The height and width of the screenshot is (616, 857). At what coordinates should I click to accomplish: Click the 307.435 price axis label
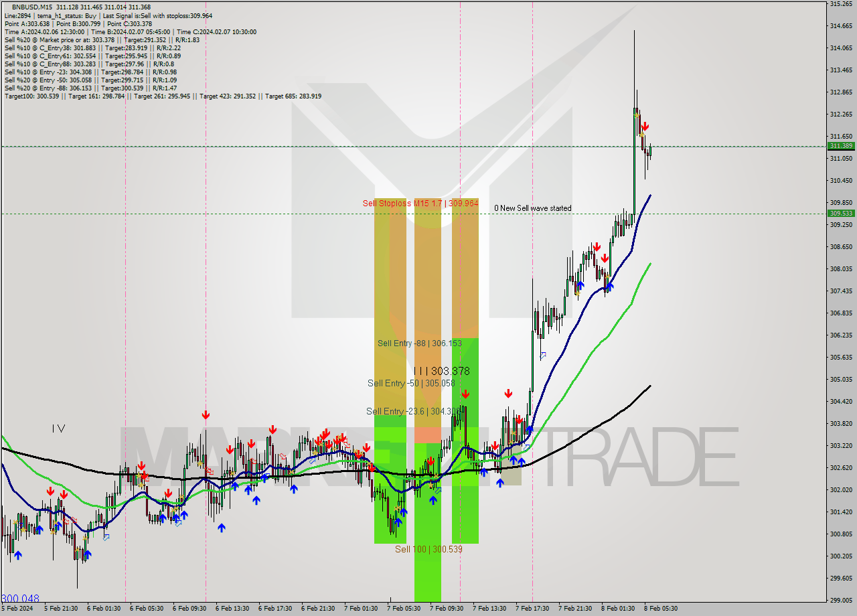coord(841,291)
